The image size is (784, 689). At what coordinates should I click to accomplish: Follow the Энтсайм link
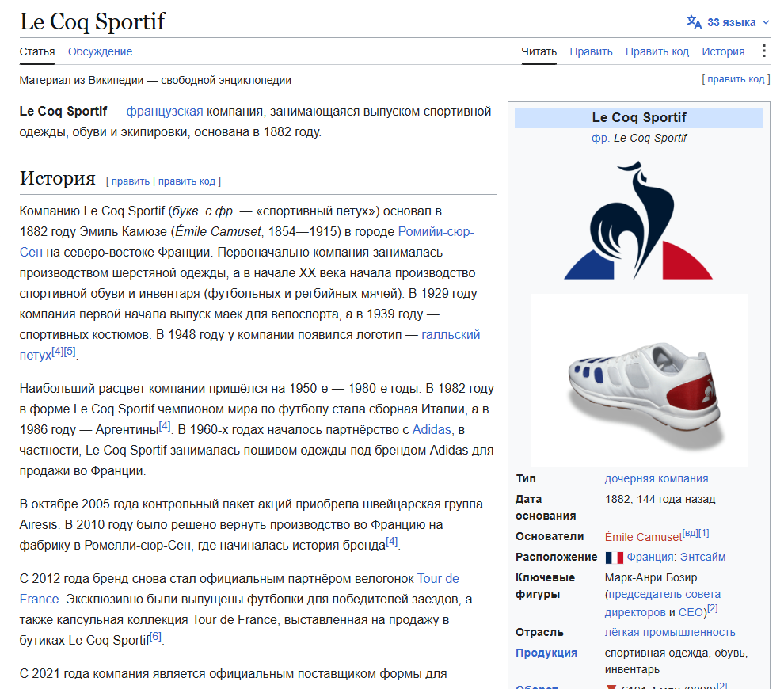[702, 558]
